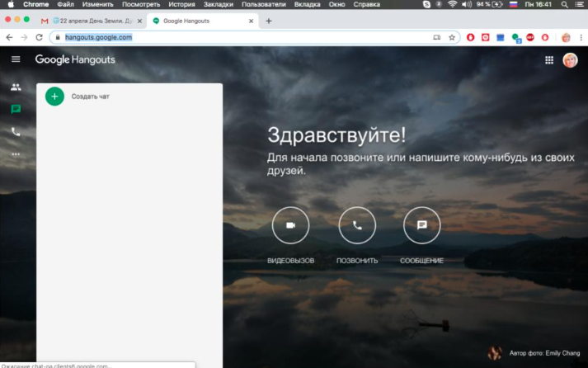
Task: Open the volume menu bar icon
Action: point(467,4)
